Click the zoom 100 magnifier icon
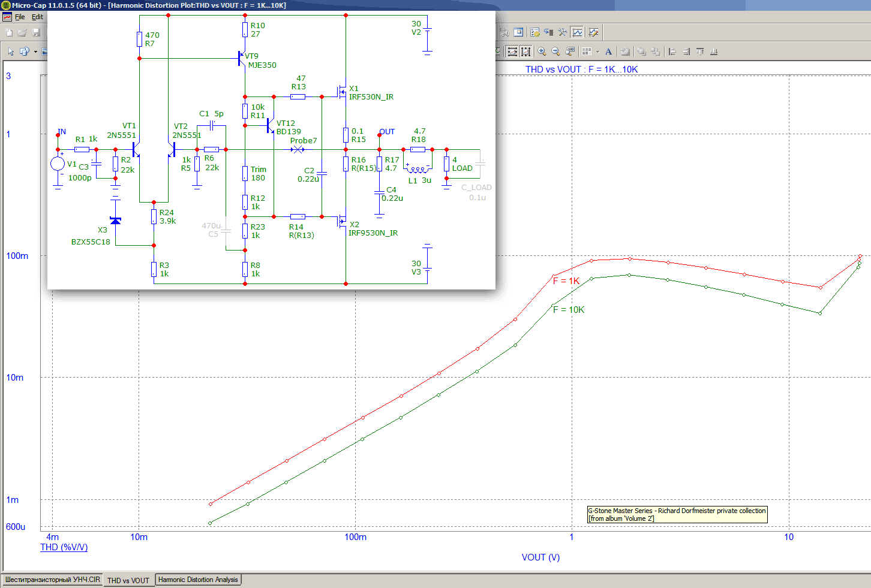871x588 pixels. pos(570,52)
